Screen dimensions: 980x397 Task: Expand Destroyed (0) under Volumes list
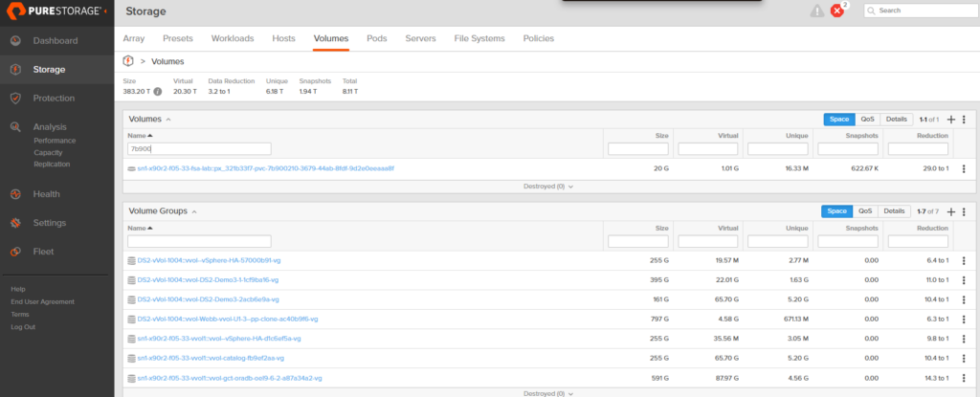[x=547, y=187]
